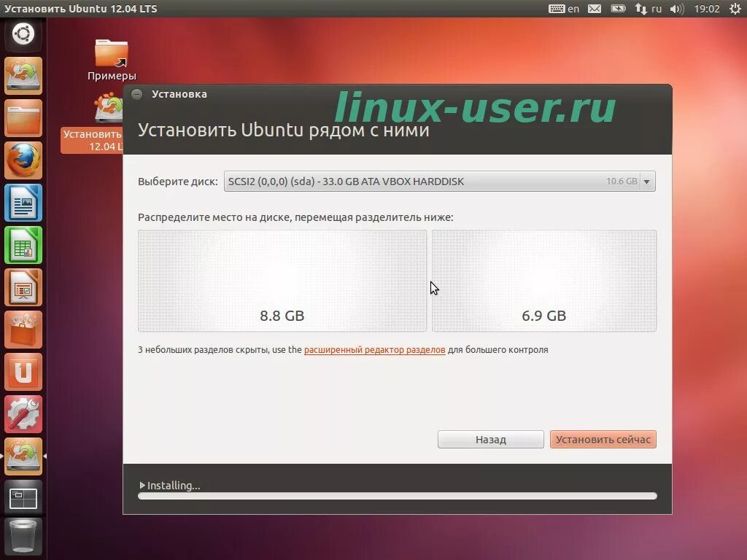The image size is (747, 560).
Task: Open LibreOffice Impress
Action: click(x=23, y=287)
